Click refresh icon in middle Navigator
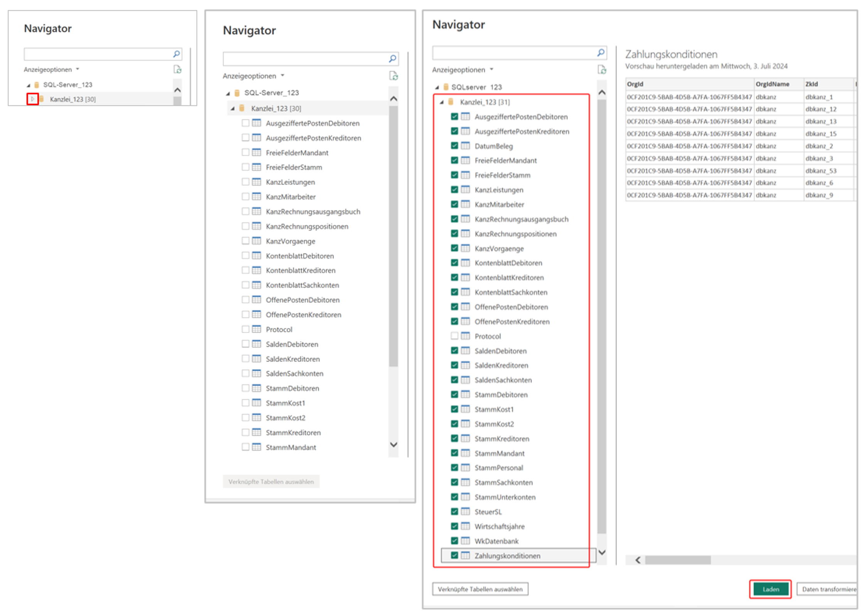The width and height of the screenshot is (864, 616). coord(393,76)
